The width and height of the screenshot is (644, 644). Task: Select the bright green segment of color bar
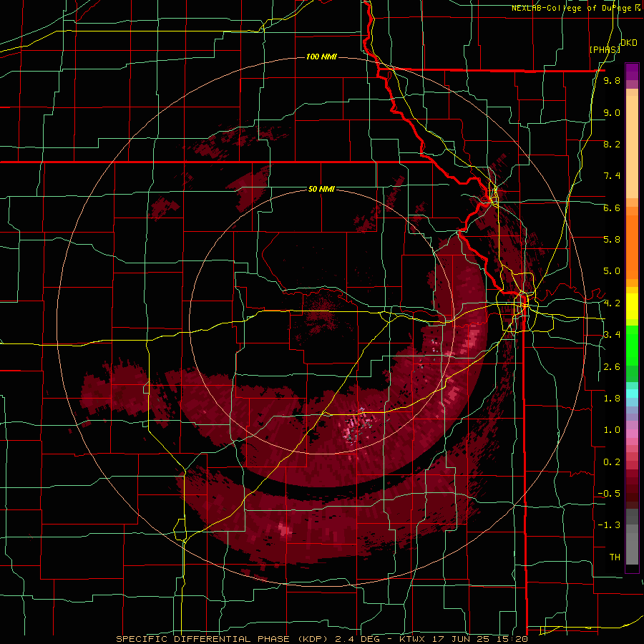[x=632, y=345]
